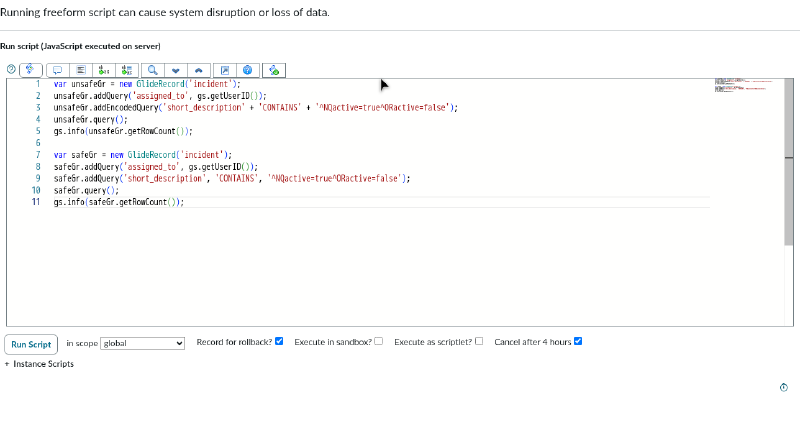Toggle full screen editor icon
800x442 pixels.
[224, 70]
